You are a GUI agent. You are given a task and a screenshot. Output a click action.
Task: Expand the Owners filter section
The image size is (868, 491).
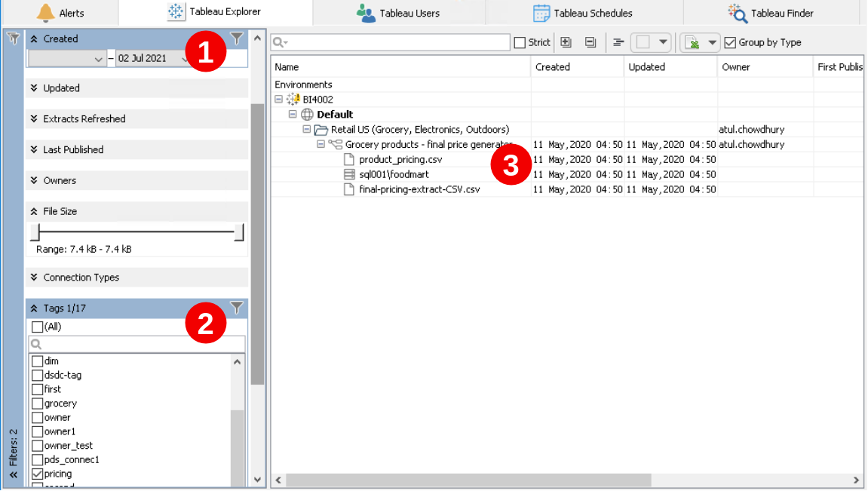click(34, 180)
